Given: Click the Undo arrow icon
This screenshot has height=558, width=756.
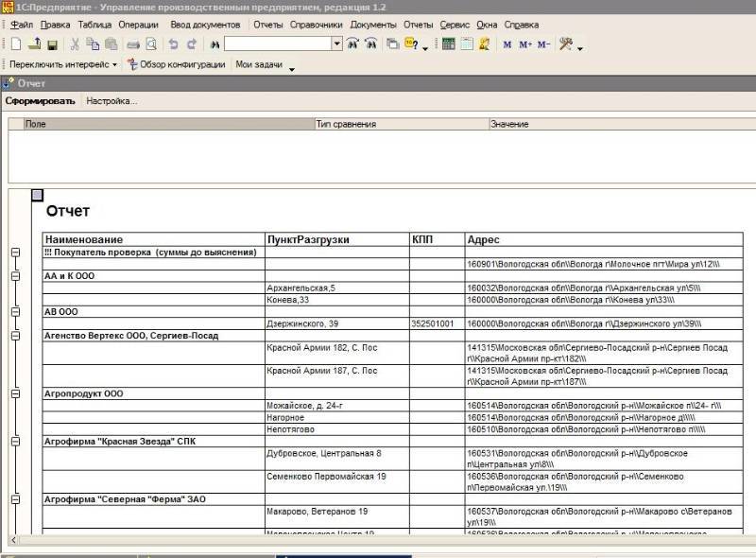Looking at the screenshot, I should (173, 44).
